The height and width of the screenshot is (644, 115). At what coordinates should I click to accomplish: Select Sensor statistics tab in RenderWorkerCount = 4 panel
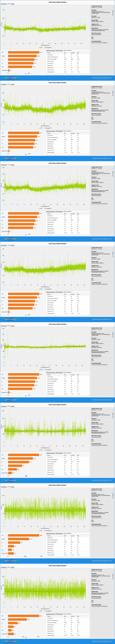(67, 131)
